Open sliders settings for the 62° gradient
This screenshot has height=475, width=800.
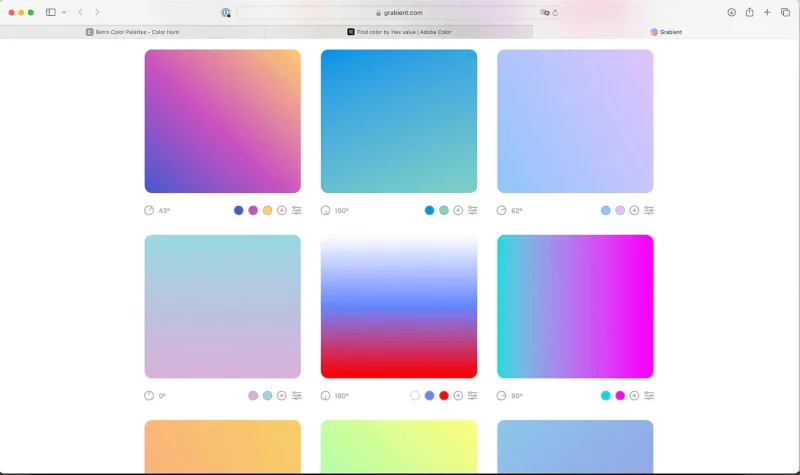point(649,210)
